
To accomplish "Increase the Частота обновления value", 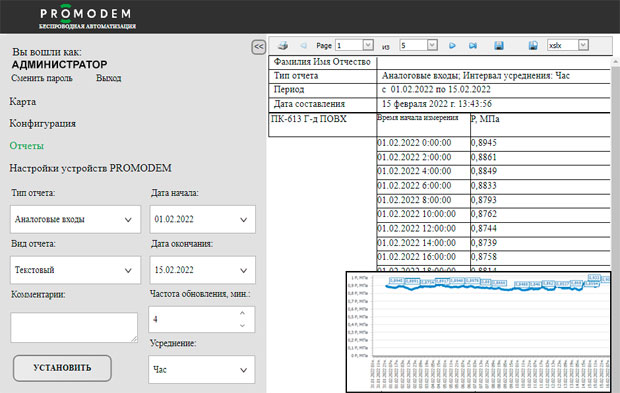I will (242, 313).
